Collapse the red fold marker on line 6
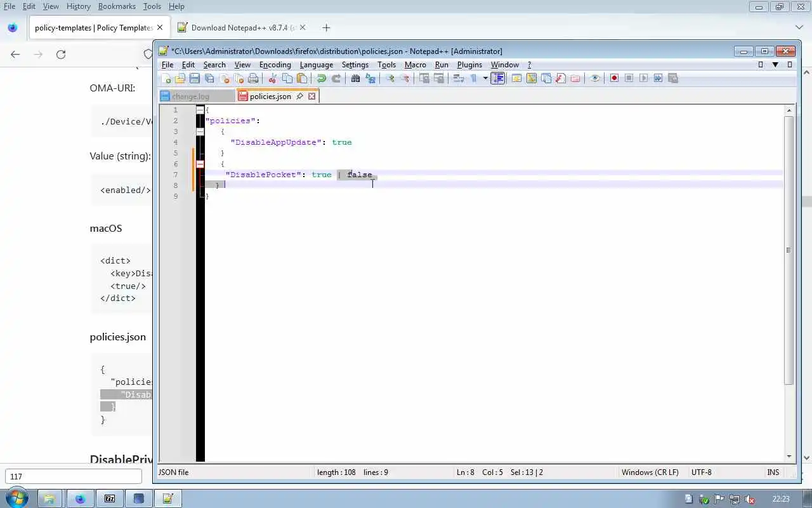 [x=200, y=164]
